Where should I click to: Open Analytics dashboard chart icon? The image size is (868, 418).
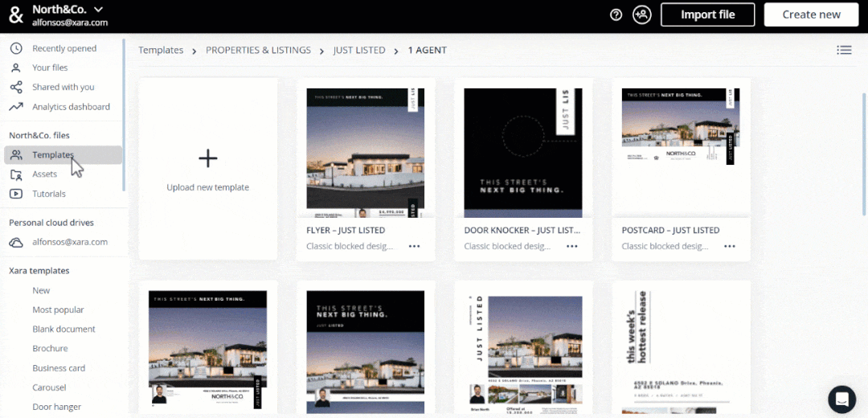[16, 107]
